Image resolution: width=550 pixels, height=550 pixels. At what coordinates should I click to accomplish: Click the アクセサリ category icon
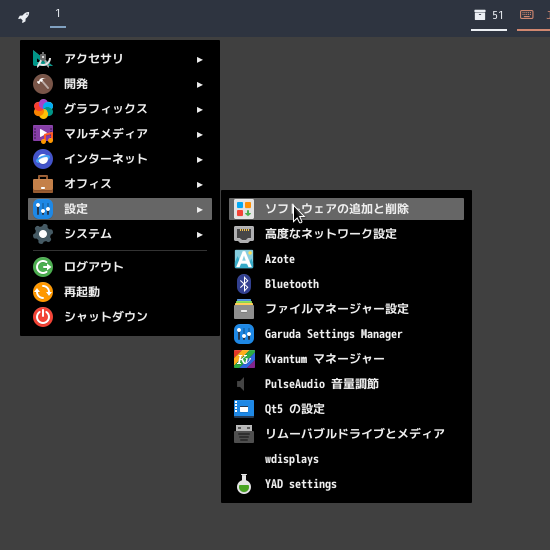click(43, 59)
